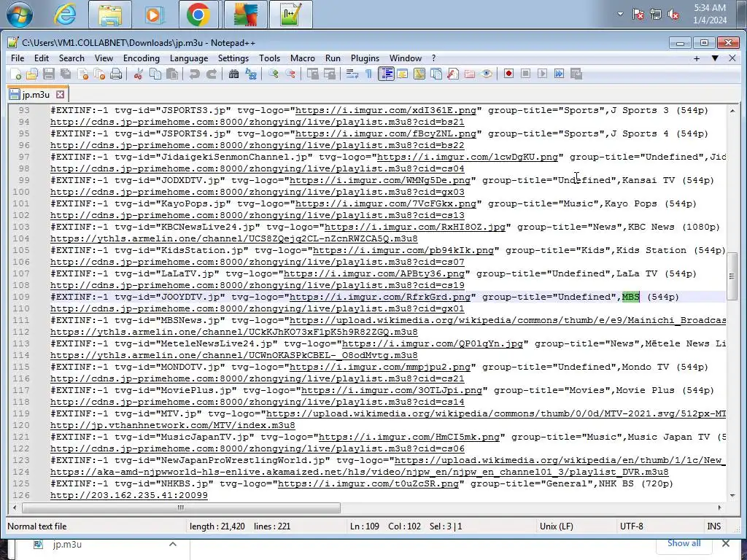This screenshot has height=560, width=747.
Task: Toggle Show all characters pilcrow icon
Action: pos(368,74)
